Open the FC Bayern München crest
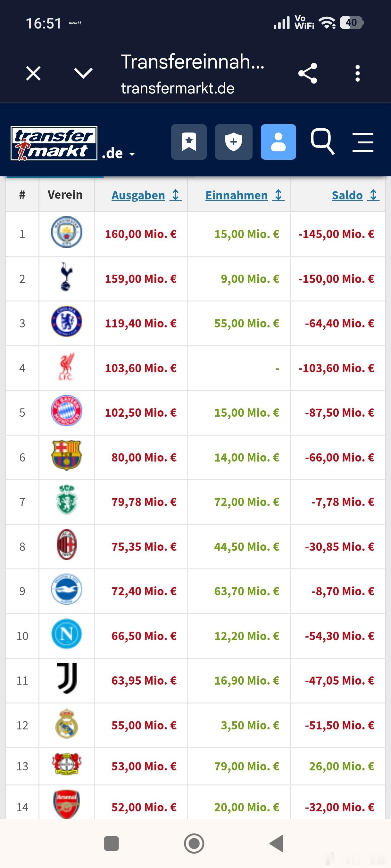 [66, 411]
